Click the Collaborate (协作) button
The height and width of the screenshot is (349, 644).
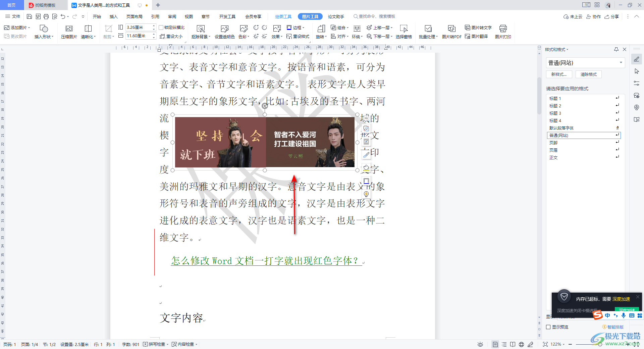pos(593,16)
